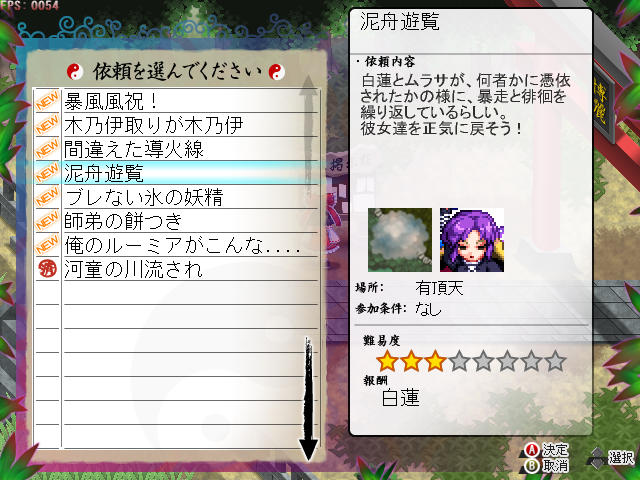This screenshot has width=640, height=480.
Task: Choose the request ブレない氷の妖精
Action: [x=190, y=197]
